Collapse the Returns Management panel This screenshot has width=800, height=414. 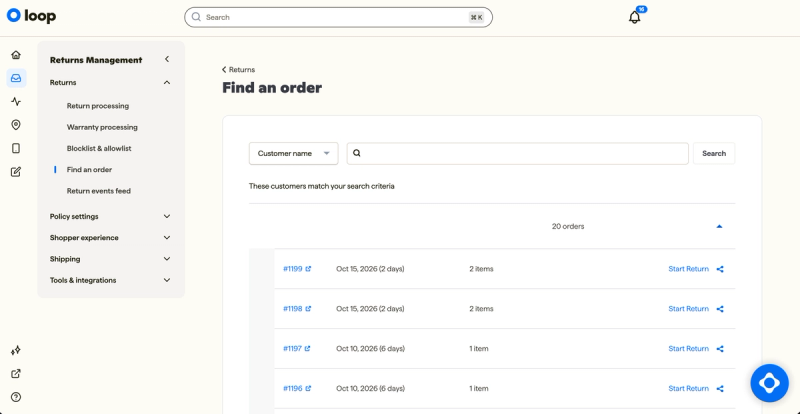tap(167, 59)
